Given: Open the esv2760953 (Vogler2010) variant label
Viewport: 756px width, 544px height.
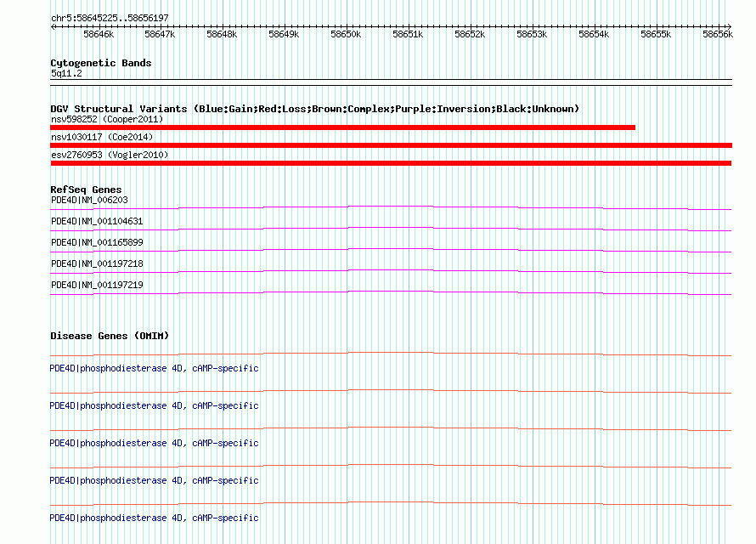Looking at the screenshot, I should pos(110,155).
